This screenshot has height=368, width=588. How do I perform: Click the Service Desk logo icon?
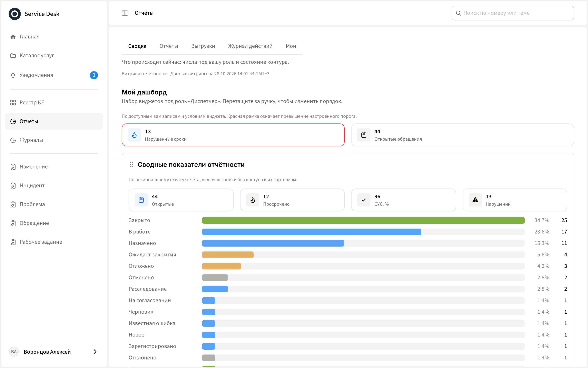pos(14,14)
